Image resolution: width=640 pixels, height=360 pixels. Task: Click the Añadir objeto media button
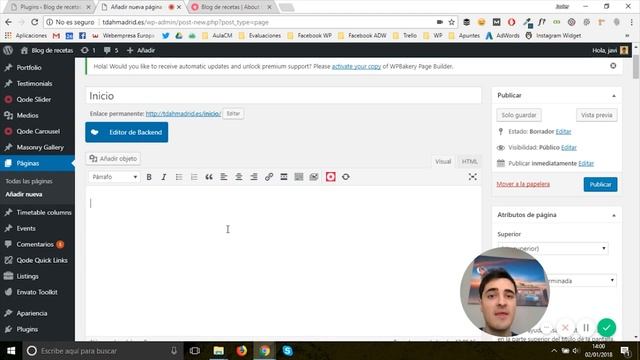click(113, 159)
